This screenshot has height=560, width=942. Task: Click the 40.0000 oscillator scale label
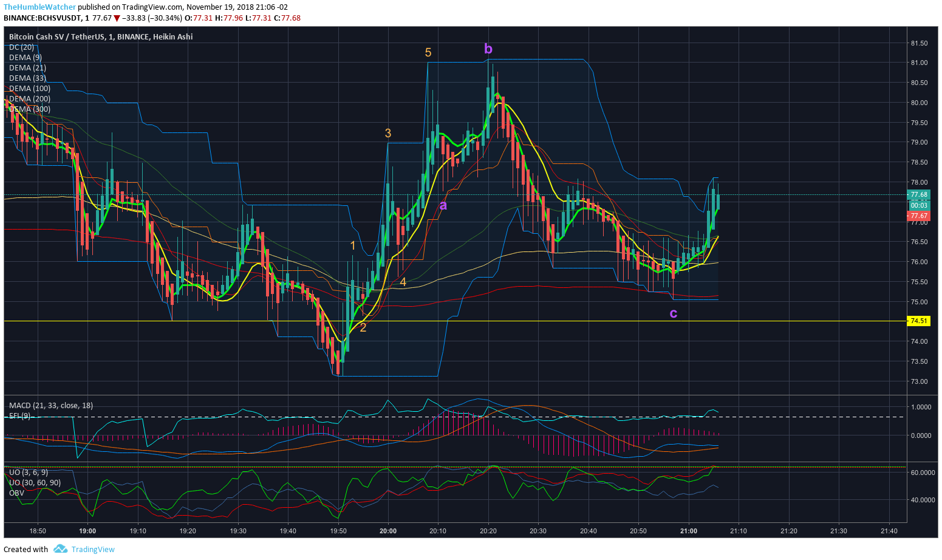pos(923,500)
